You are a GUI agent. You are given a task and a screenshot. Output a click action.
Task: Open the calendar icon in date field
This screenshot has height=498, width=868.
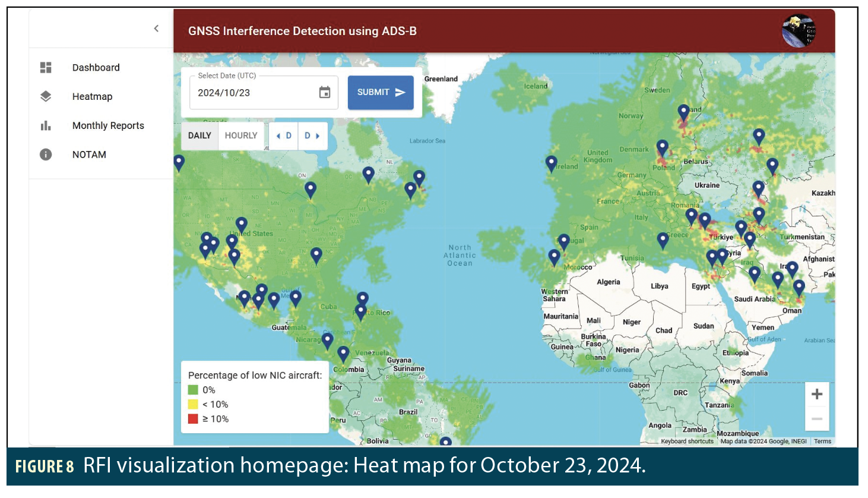[324, 92]
